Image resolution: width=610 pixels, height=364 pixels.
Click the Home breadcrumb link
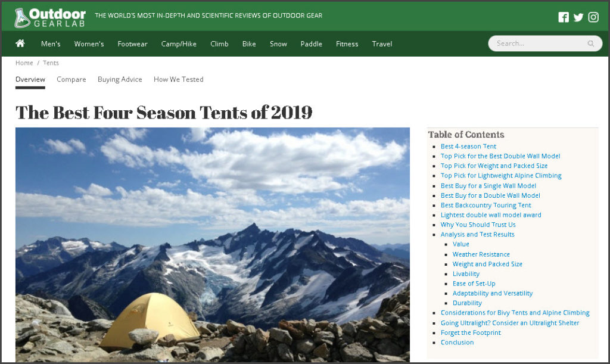[24, 63]
